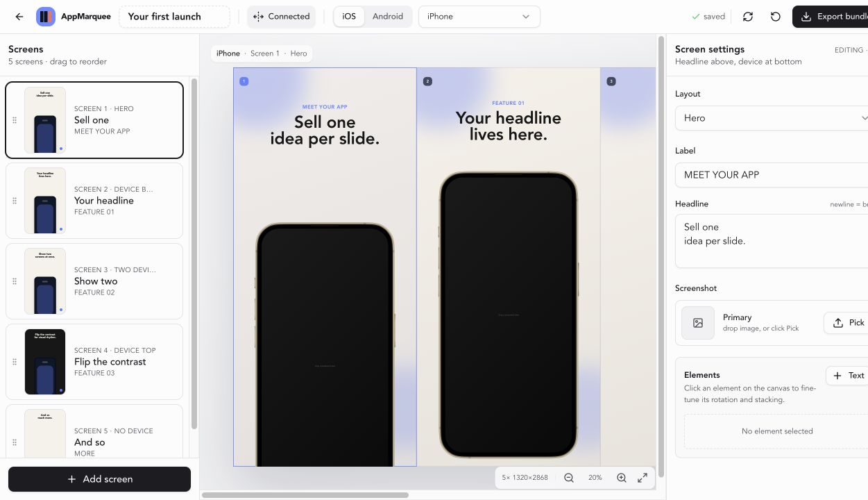The width and height of the screenshot is (868, 500).
Task: Open the iPhone device dropdown
Action: click(x=479, y=17)
